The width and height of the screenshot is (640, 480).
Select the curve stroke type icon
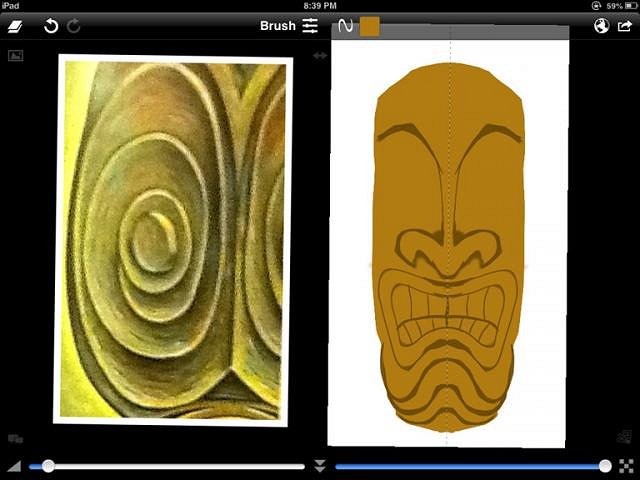(x=345, y=26)
